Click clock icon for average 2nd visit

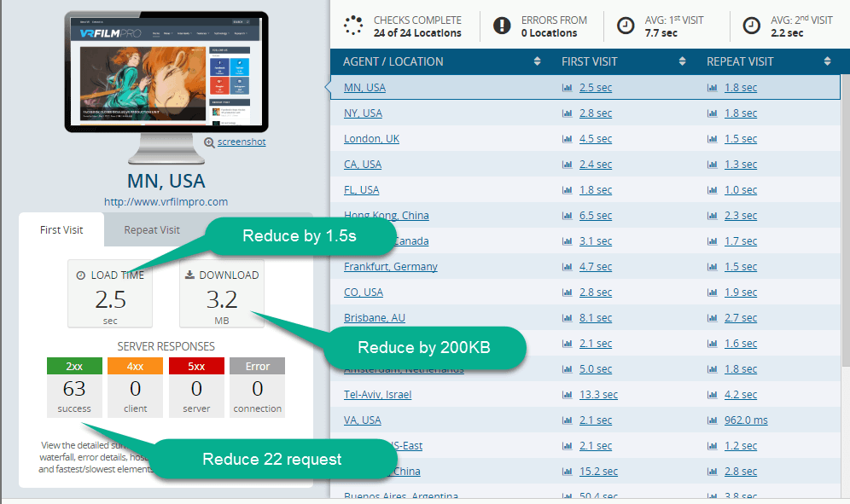(x=751, y=26)
